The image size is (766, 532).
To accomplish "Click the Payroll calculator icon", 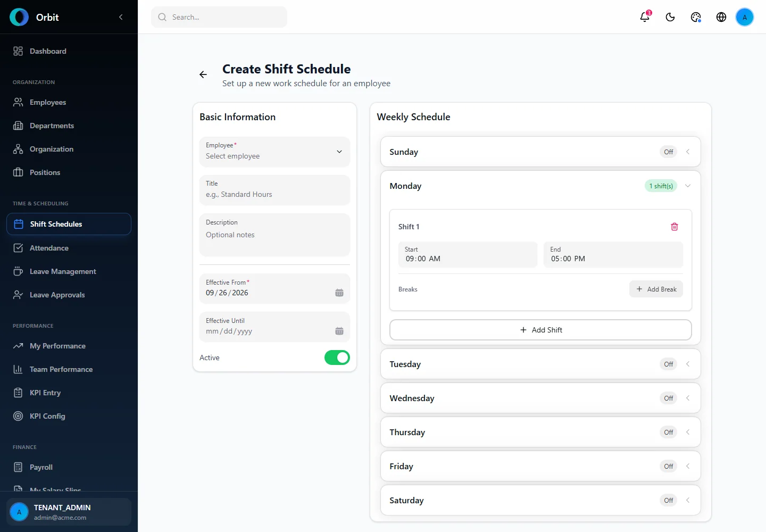I will 18,467.
